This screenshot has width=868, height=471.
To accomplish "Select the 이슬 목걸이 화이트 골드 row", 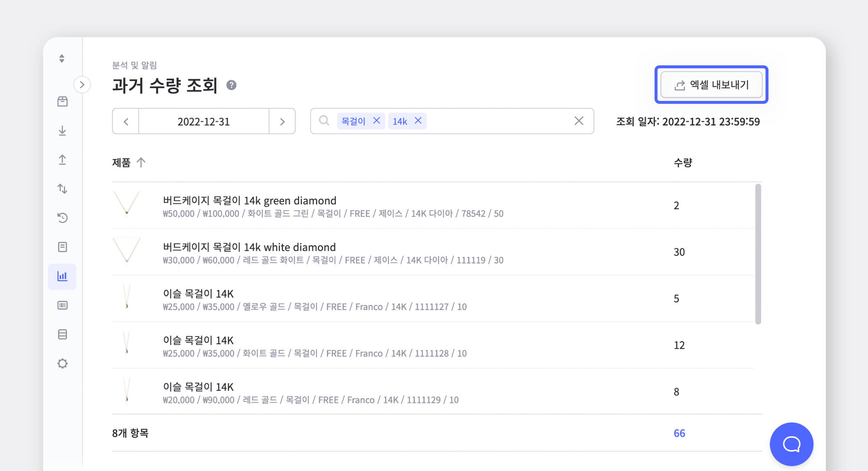I will coord(433,345).
